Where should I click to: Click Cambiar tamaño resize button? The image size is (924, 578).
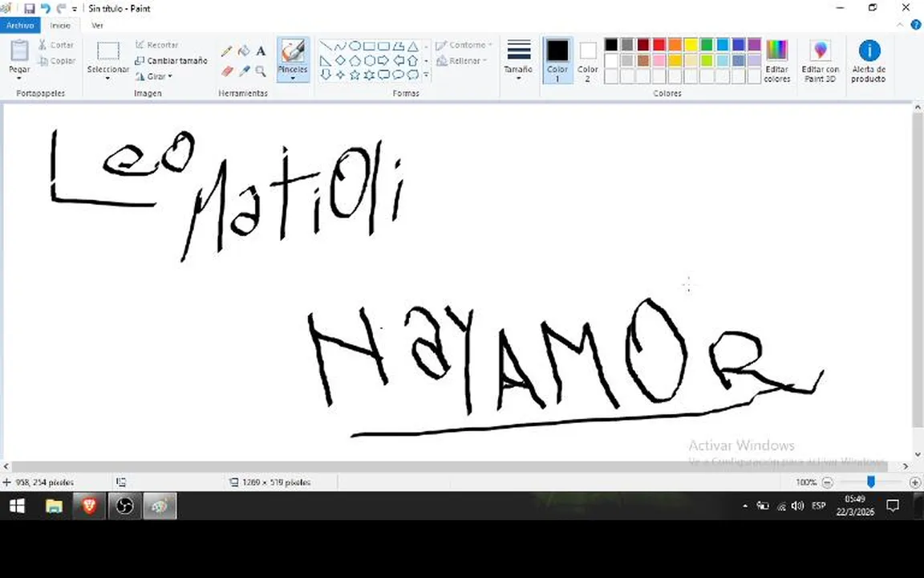coord(172,60)
